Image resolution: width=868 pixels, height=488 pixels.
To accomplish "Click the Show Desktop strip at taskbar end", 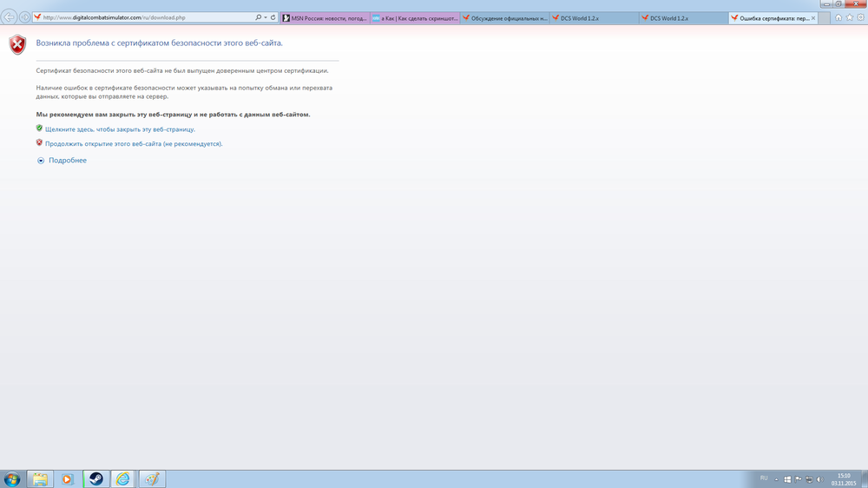I will click(865, 479).
